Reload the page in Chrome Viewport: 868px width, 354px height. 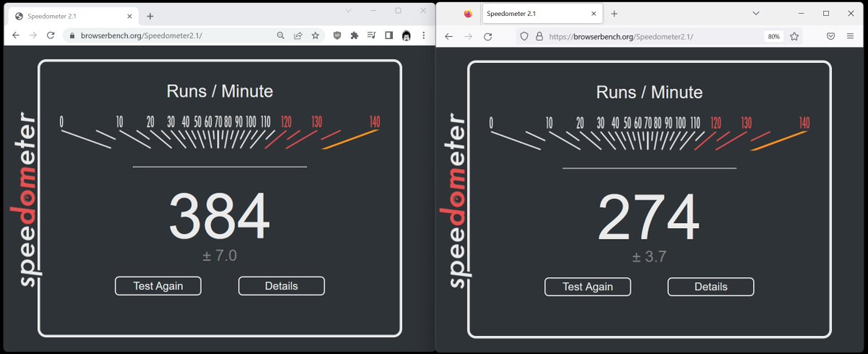(51, 35)
